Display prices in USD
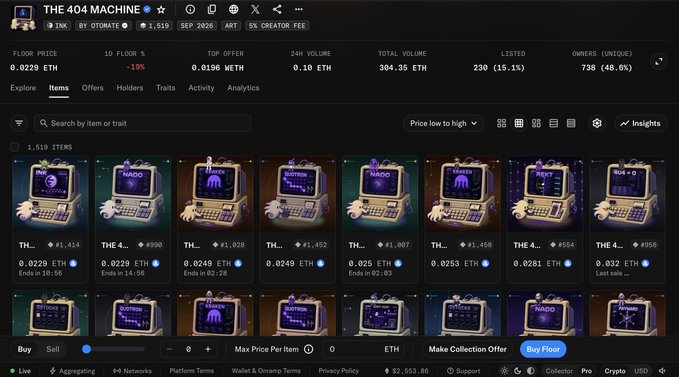 pos(641,371)
